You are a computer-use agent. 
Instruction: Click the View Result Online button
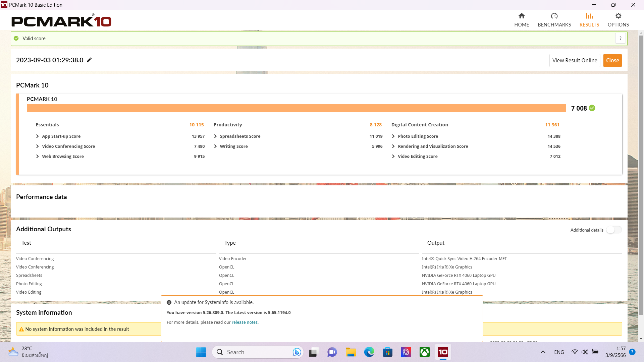click(575, 60)
